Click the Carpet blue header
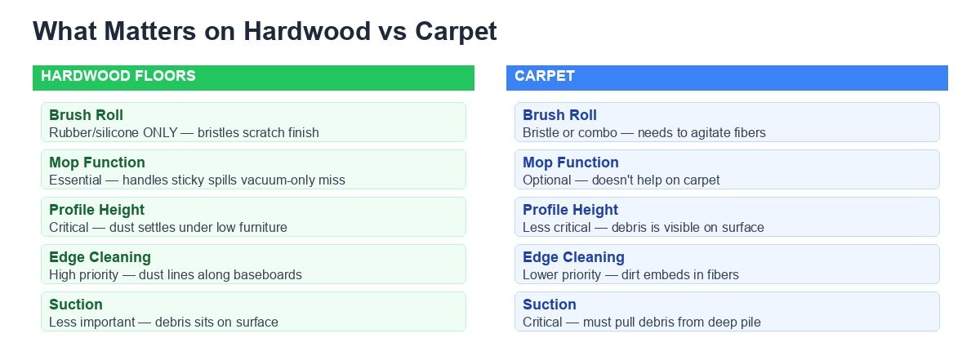 coord(727,78)
